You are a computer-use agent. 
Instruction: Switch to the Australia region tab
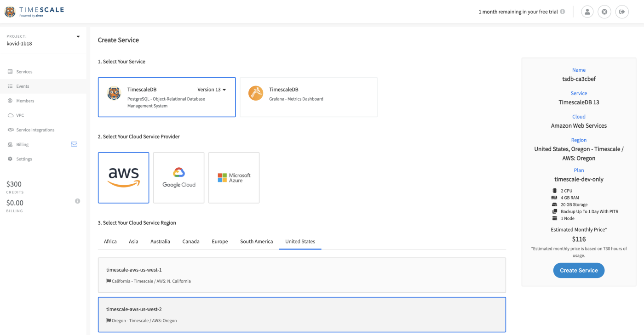click(160, 242)
